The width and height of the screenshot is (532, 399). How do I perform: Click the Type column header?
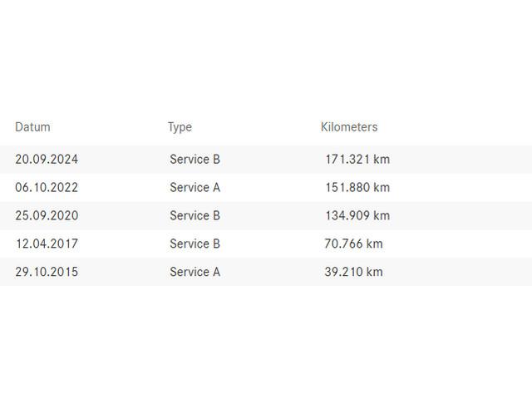(180, 127)
